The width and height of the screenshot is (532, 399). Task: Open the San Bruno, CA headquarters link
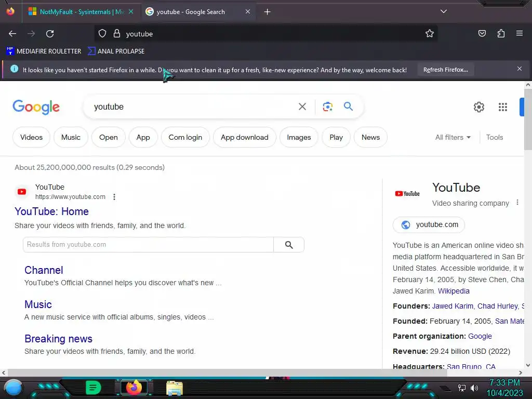471,366
